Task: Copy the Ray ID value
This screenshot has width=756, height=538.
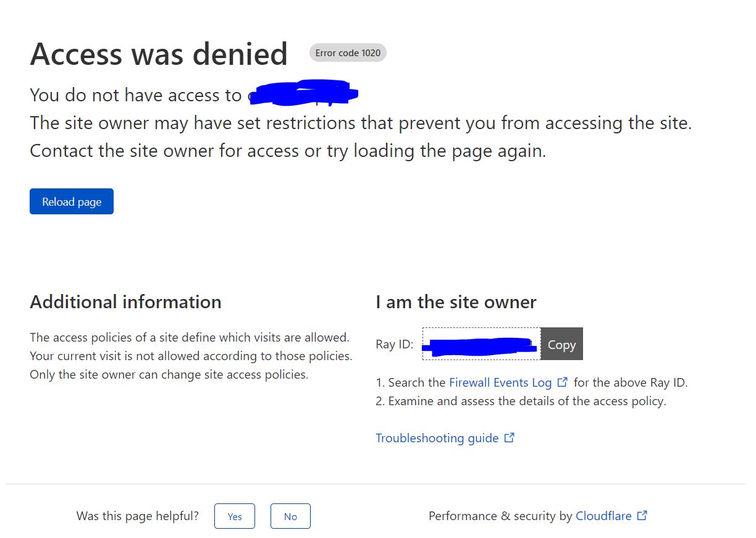Action: click(x=561, y=344)
